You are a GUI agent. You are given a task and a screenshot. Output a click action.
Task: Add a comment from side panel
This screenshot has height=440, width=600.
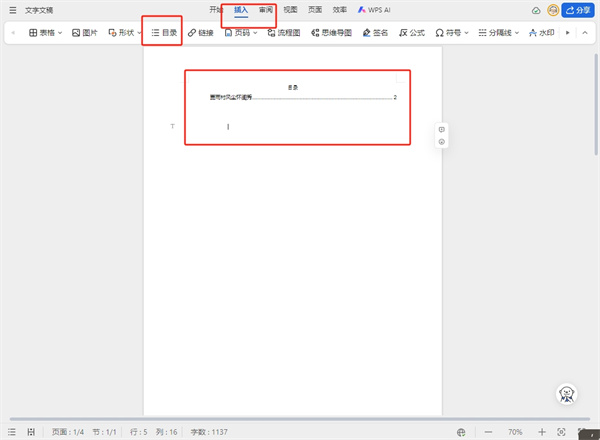[x=442, y=129]
